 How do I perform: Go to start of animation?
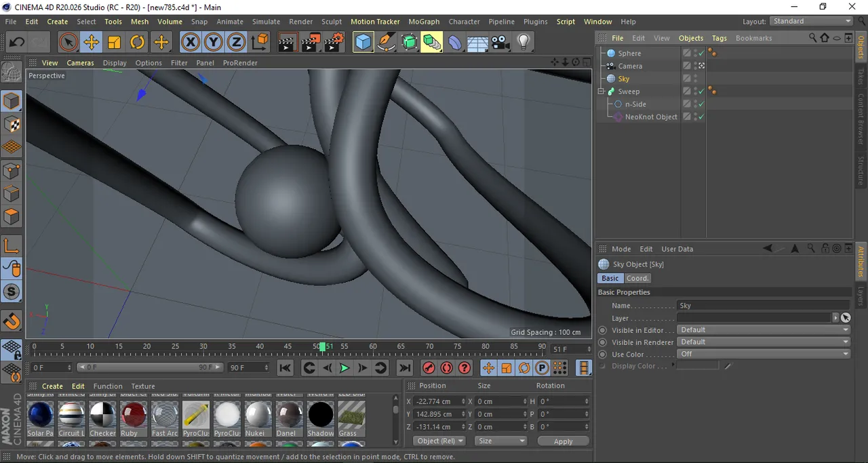pyautogui.click(x=285, y=368)
